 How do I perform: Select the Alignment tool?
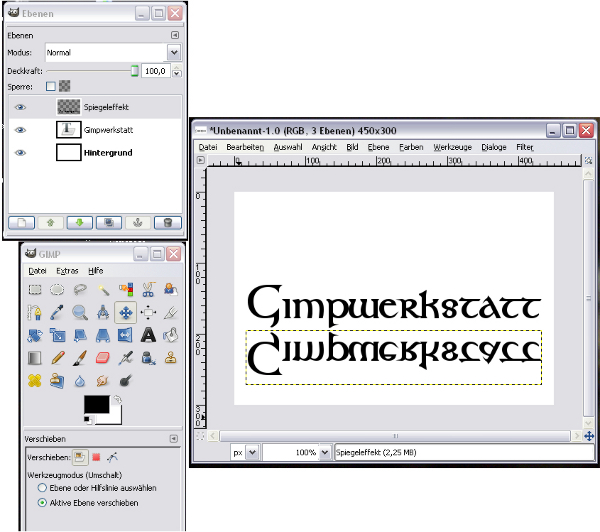148,312
